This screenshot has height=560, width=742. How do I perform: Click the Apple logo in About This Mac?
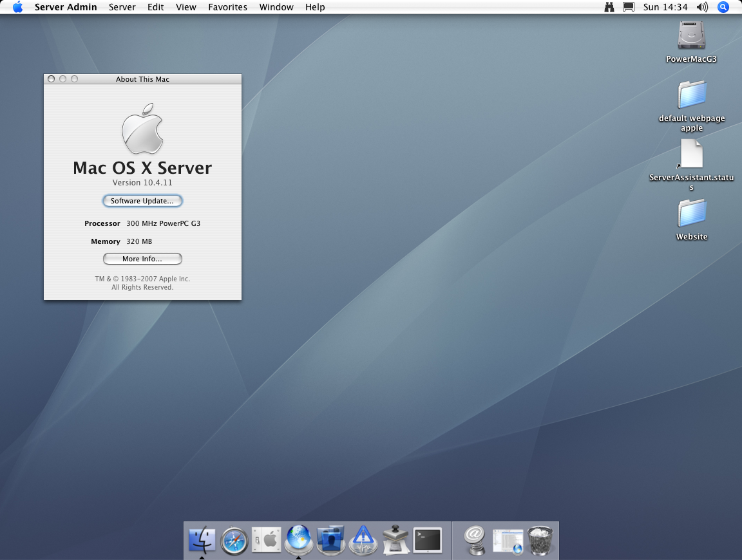(x=142, y=129)
